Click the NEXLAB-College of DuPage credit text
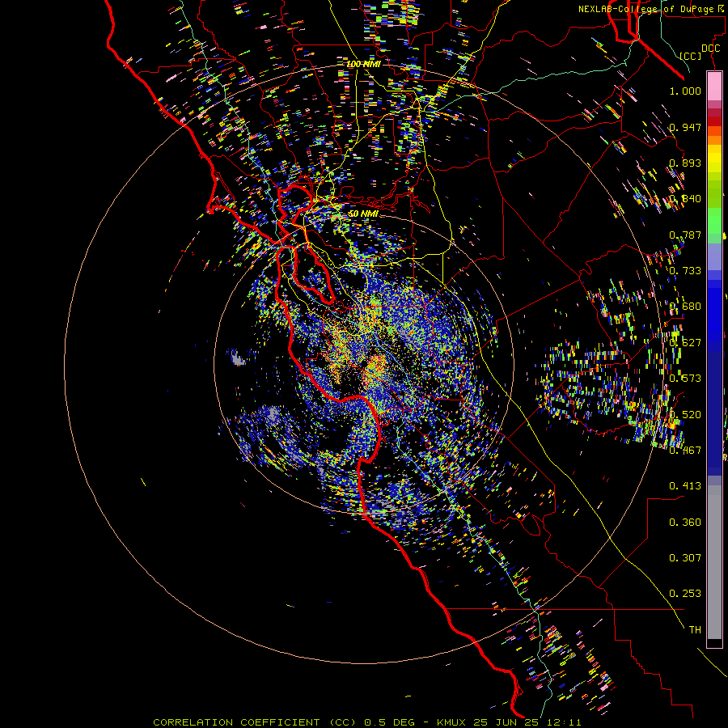This screenshot has width=728, height=728. [x=650, y=9]
